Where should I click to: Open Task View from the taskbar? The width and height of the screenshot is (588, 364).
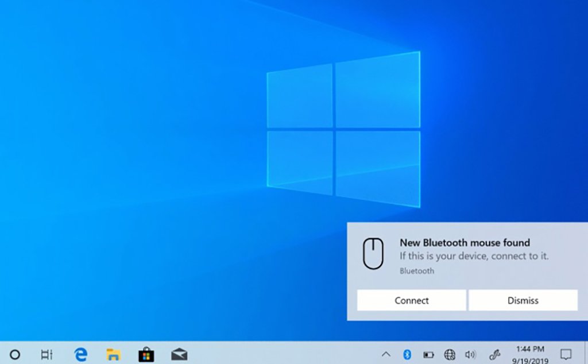click(47, 354)
